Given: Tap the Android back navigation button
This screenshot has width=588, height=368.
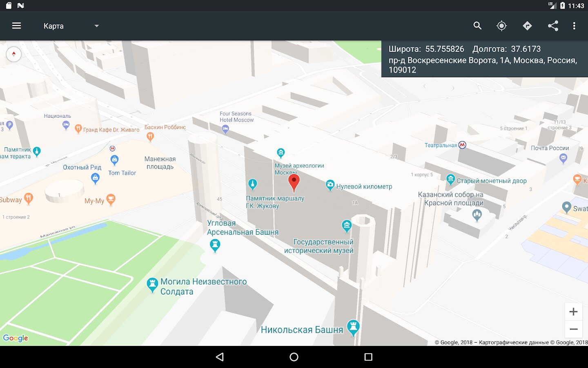Looking at the screenshot, I should (220, 357).
